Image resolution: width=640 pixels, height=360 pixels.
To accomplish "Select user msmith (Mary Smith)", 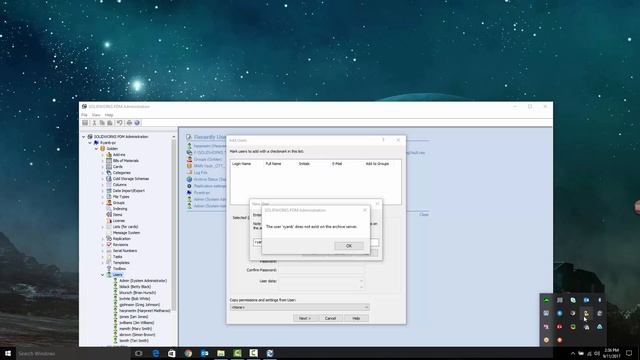I will coord(136,329).
